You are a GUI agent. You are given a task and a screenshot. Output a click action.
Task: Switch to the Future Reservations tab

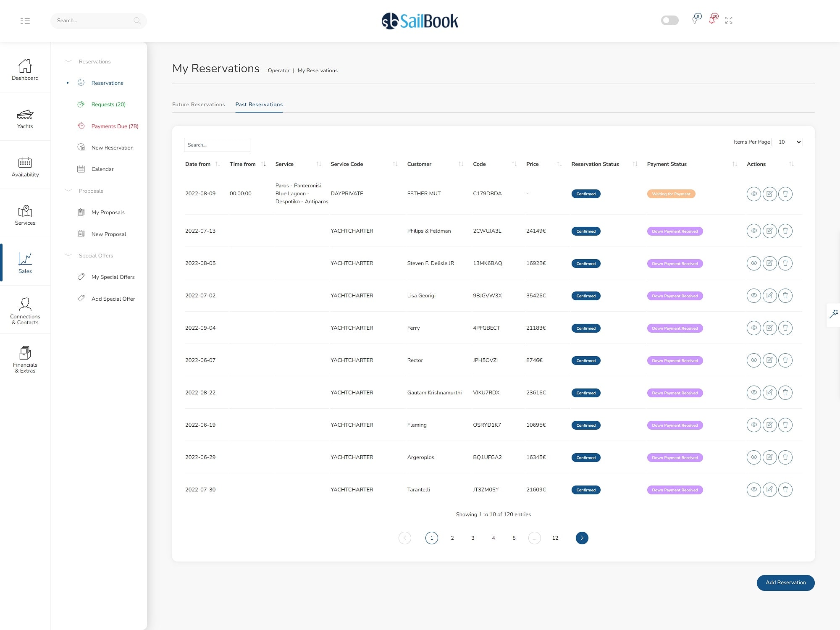(x=198, y=105)
